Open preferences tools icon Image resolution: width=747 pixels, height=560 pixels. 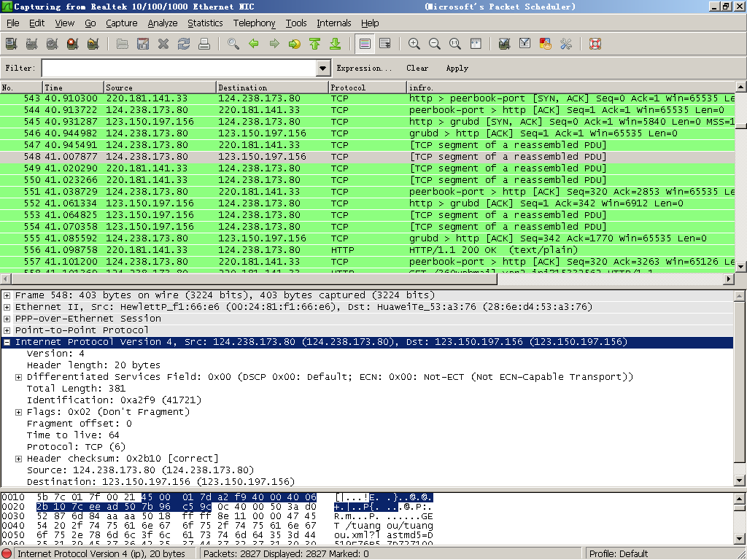coord(566,44)
